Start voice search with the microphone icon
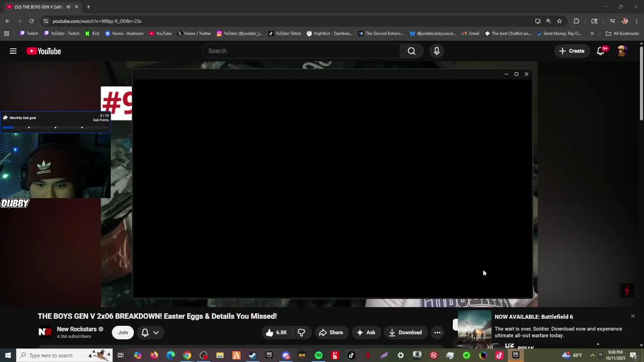The width and height of the screenshot is (644, 362). pos(436,51)
